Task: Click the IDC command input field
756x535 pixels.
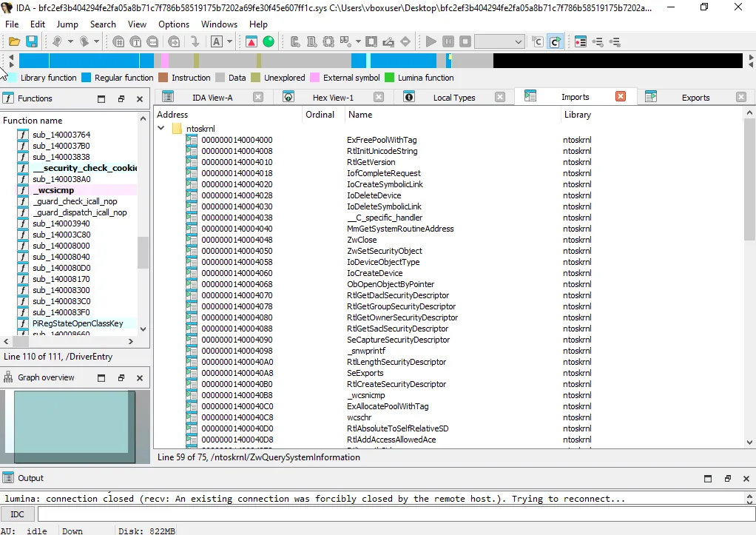Action: tap(396, 514)
